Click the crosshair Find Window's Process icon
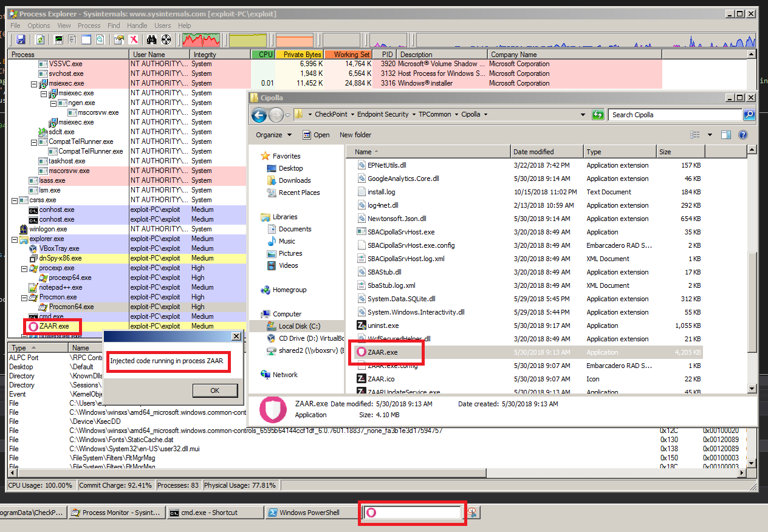This screenshot has width=768, height=532. pyautogui.click(x=166, y=39)
